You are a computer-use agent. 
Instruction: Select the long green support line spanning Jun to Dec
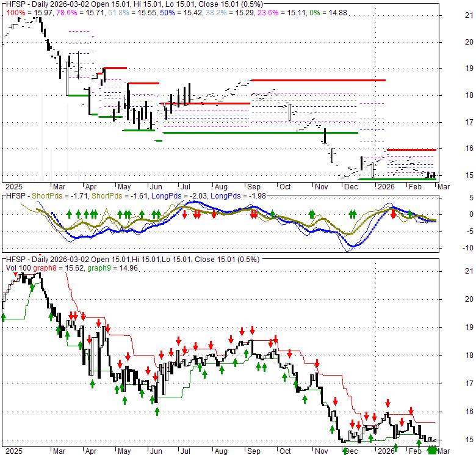tap(261, 133)
